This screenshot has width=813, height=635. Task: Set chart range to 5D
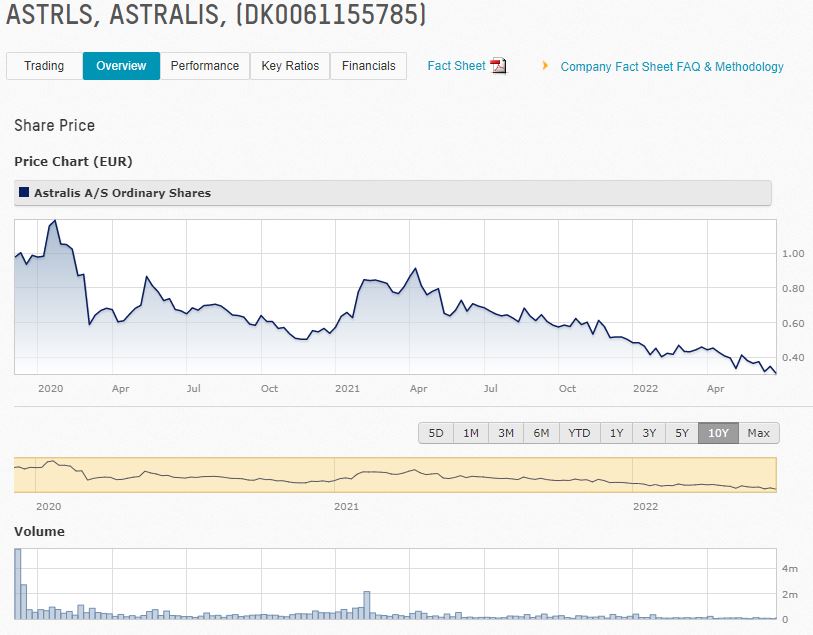coord(437,432)
